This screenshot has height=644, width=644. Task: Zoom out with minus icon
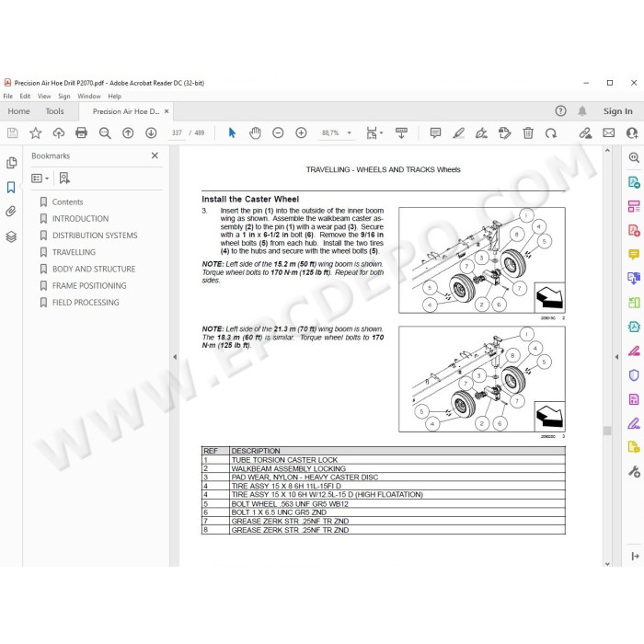278,132
